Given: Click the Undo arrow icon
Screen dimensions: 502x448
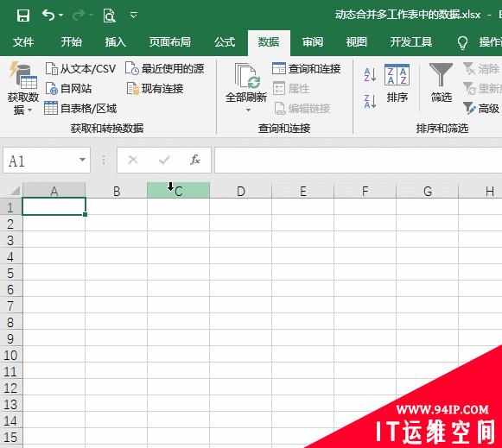Looking at the screenshot, I should [48, 15].
